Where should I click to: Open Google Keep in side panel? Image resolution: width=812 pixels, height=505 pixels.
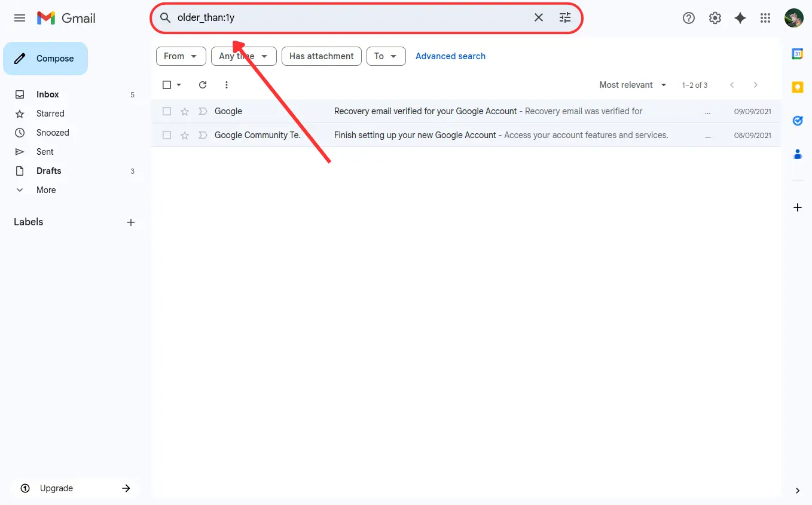797,87
